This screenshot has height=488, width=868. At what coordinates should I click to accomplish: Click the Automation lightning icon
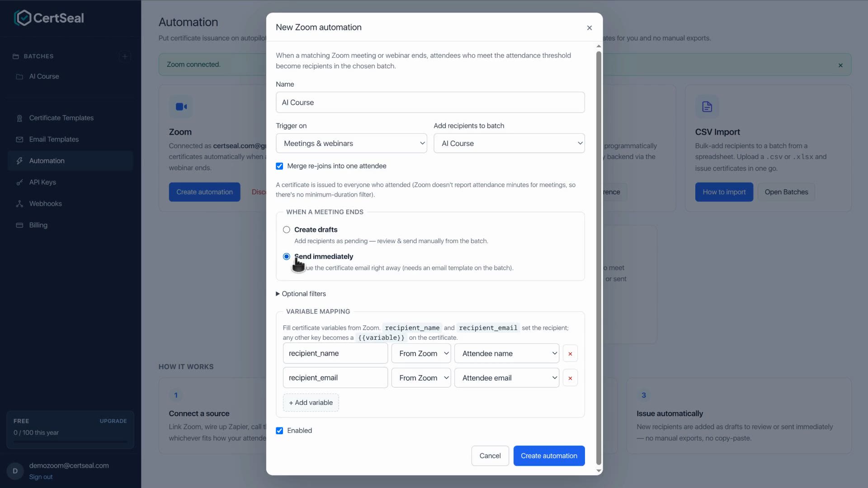click(19, 161)
